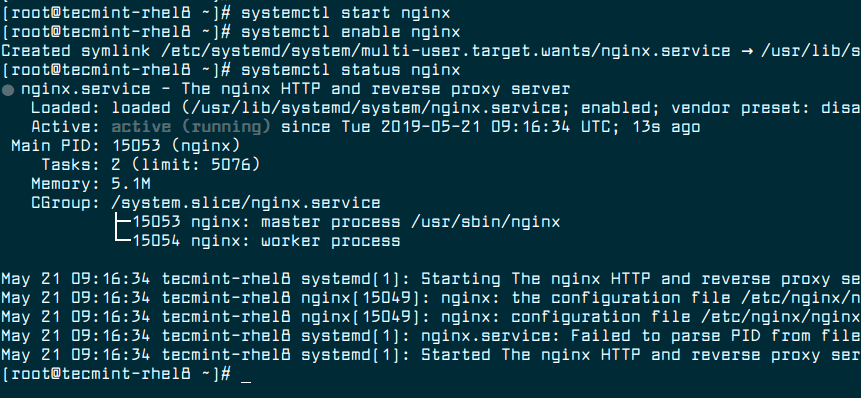The height and width of the screenshot is (398, 861).
Task: Click the terminal cursor at the prompt
Action: [246, 380]
